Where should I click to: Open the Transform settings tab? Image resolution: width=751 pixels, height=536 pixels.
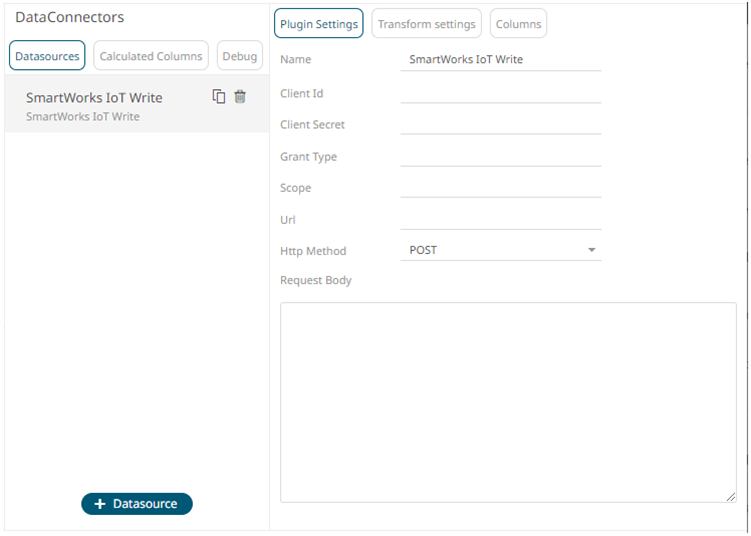click(x=426, y=24)
